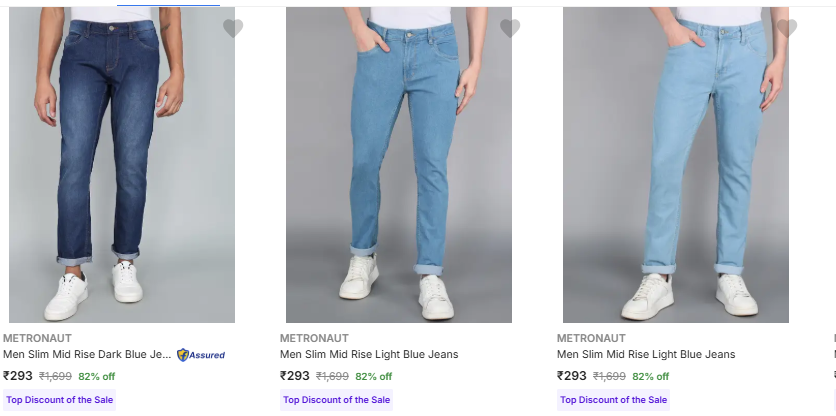Image resolution: width=836 pixels, height=416 pixels.
Task: Click third product's Top Discount of the Sale tag
Action: (614, 400)
